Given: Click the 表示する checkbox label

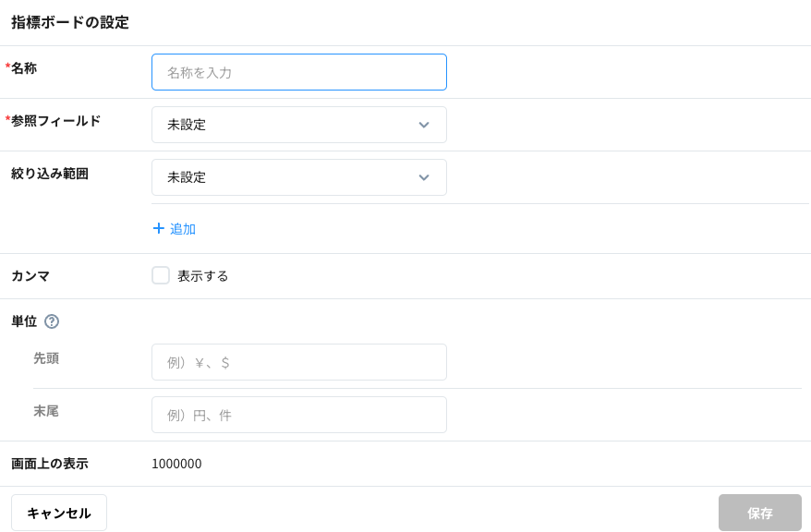Looking at the screenshot, I should click(202, 276).
